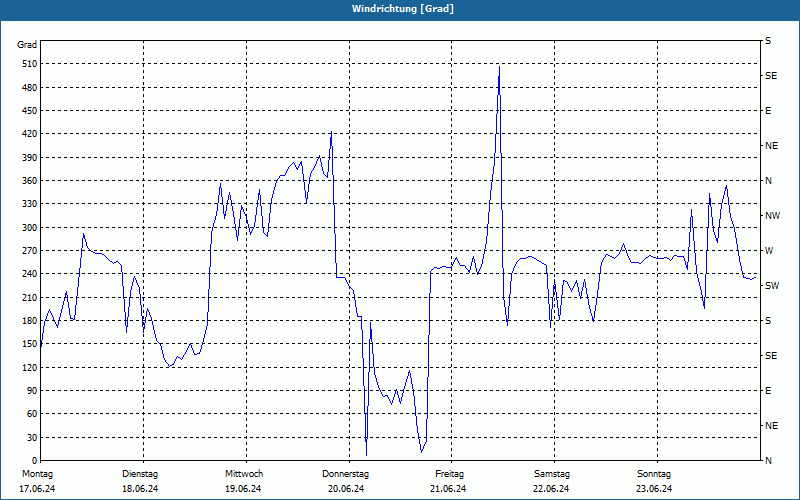Click the 'W' compass direction label
The image size is (800, 500).
pyautogui.click(x=769, y=251)
